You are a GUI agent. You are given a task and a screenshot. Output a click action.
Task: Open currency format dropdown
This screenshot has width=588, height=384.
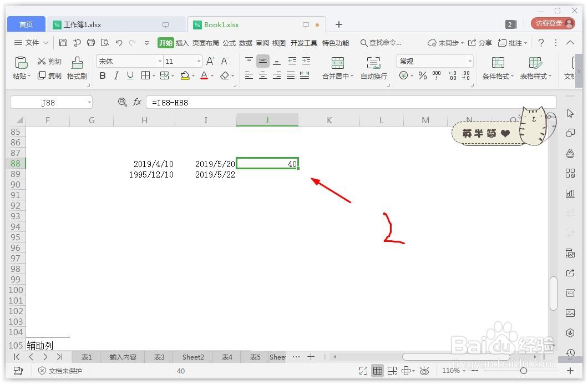point(412,76)
